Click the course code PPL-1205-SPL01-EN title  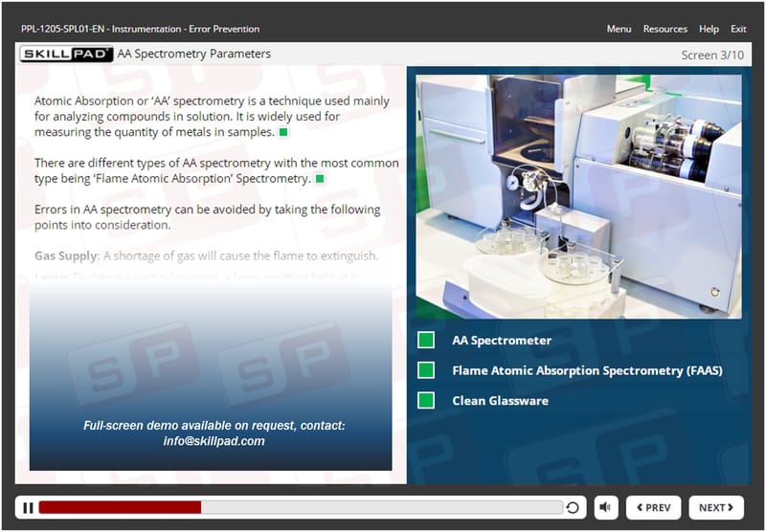click(x=140, y=29)
